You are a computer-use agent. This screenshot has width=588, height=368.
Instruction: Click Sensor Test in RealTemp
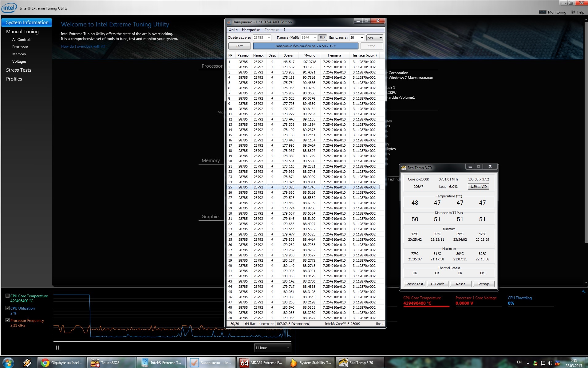pyautogui.click(x=414, y=284)
